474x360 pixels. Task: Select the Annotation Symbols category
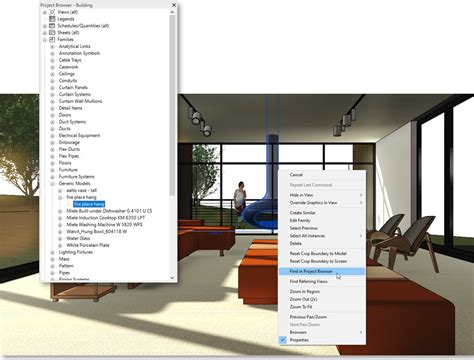coord(79,53)
